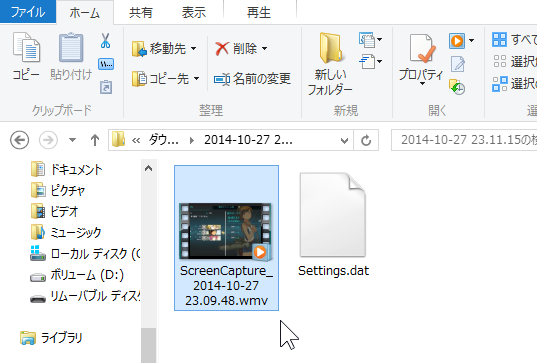Click the Open with media player icon

coord(457,41)
